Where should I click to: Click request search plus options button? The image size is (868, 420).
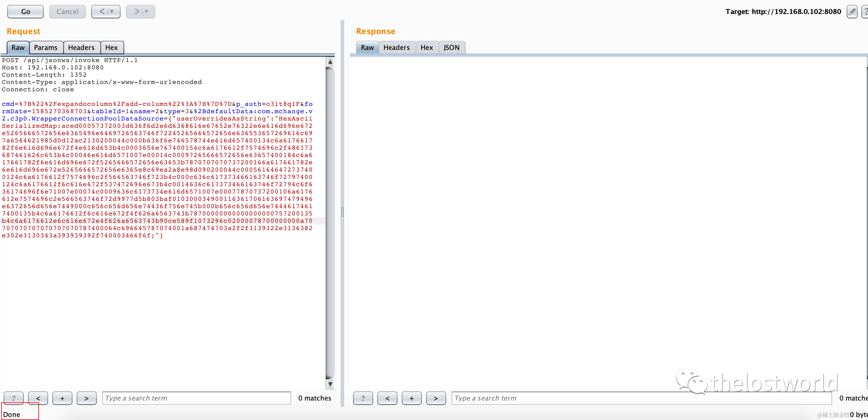(62, 398)
